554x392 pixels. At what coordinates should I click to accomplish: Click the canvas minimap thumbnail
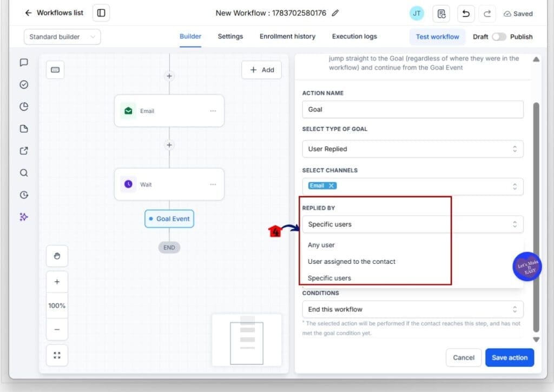(247, 340)
